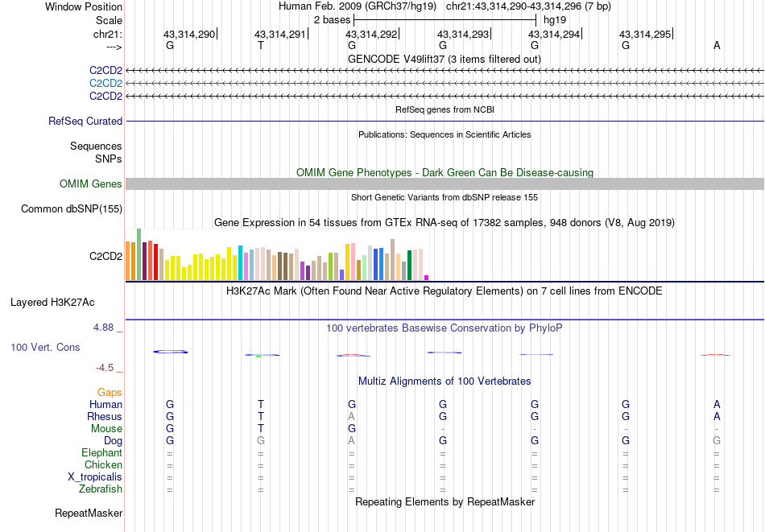
Task: Click the short magenta bar ending the GTEx chart
Action: click(427, 278)
